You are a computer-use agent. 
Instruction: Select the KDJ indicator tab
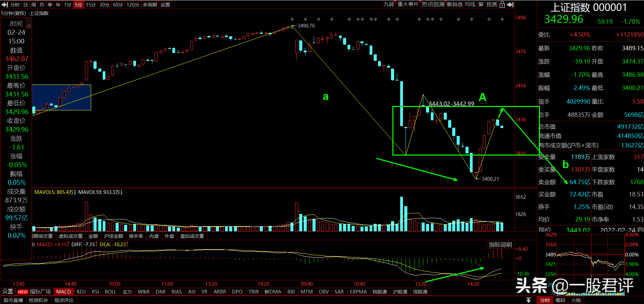coord(81,292)
